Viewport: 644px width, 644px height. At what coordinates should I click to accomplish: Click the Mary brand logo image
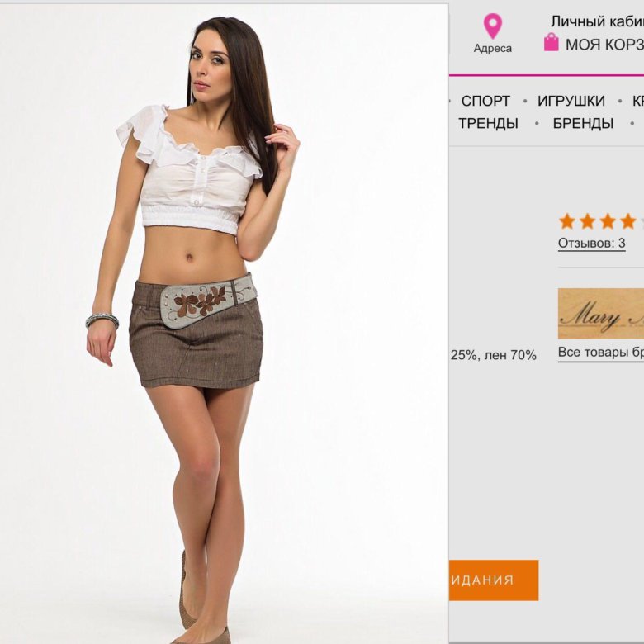(601, 314)
